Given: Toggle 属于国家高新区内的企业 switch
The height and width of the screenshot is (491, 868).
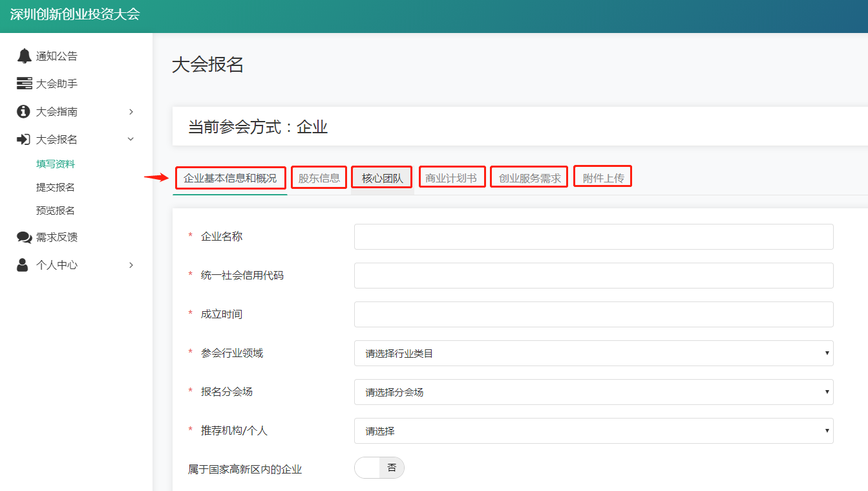Looking at the screenshot, I should (379, 468).
